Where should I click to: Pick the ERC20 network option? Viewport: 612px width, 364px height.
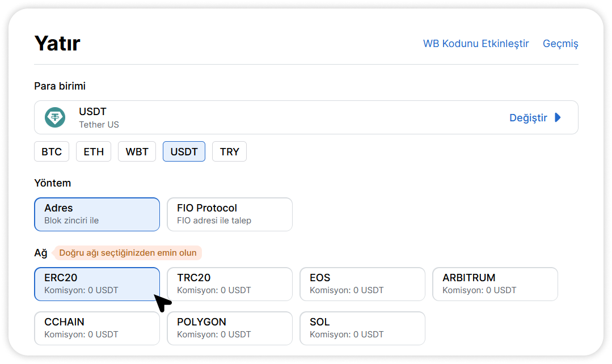coord(97,283)
